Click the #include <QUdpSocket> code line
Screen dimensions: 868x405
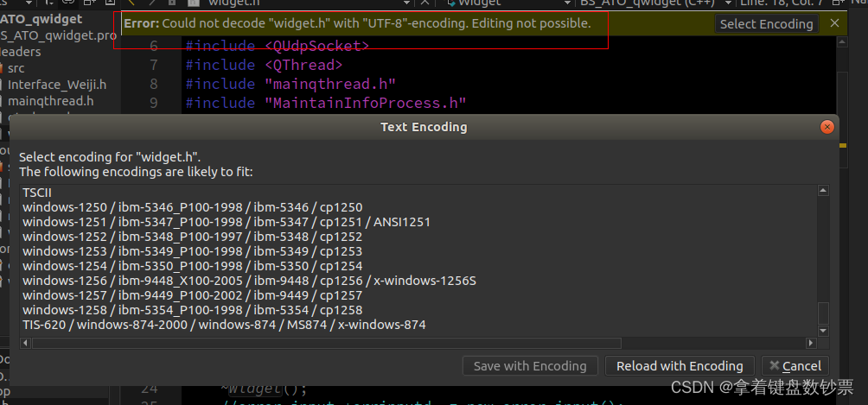tap(278, 46)
